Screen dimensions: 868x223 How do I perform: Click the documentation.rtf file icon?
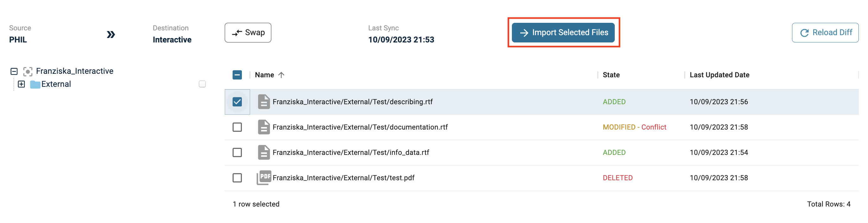263,127
